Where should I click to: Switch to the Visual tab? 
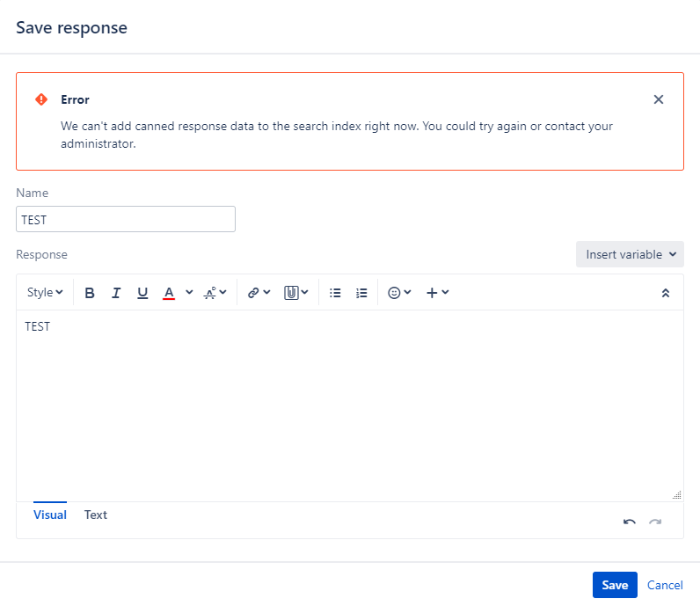pyautogui.click(x=50, y=515)
